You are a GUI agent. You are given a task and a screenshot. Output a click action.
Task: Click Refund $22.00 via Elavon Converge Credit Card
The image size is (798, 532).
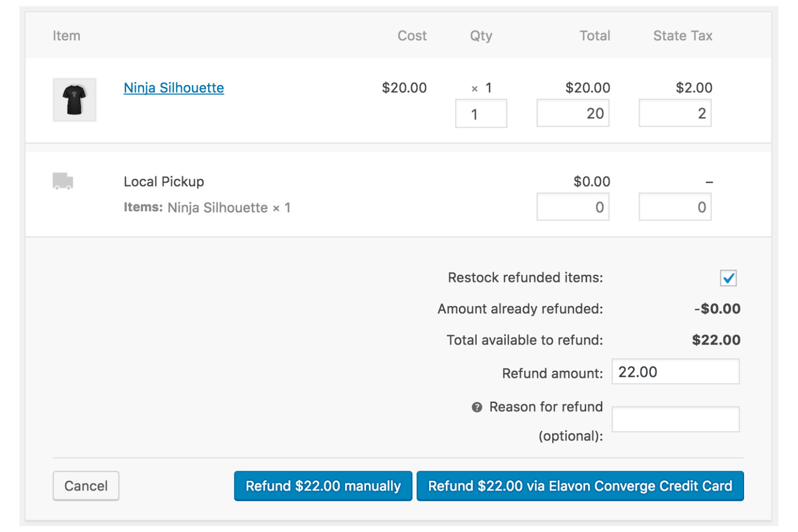(x=580, y=486)
